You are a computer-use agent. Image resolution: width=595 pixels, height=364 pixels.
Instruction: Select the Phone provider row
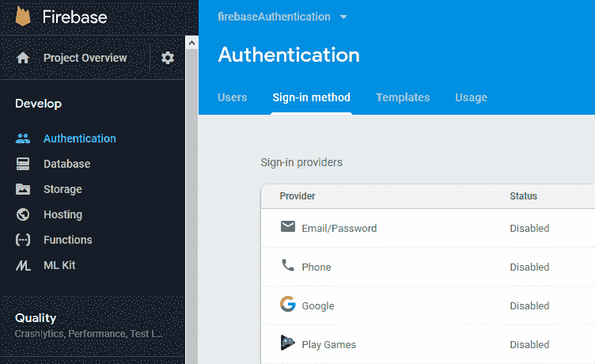(x=427, y=267)
